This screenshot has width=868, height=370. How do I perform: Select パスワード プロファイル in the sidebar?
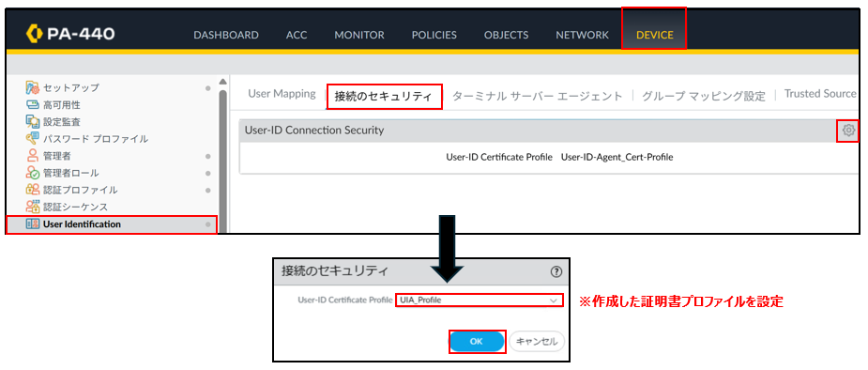pos(95,138)
